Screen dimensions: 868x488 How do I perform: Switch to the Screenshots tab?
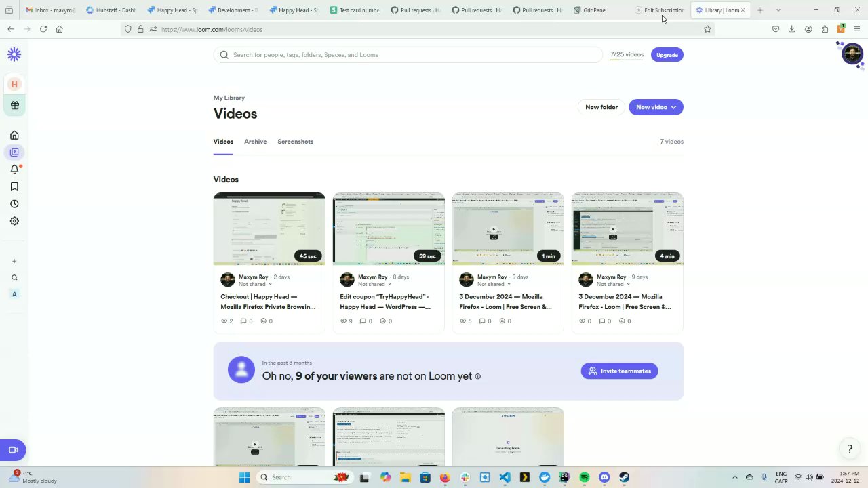[295, 142]
